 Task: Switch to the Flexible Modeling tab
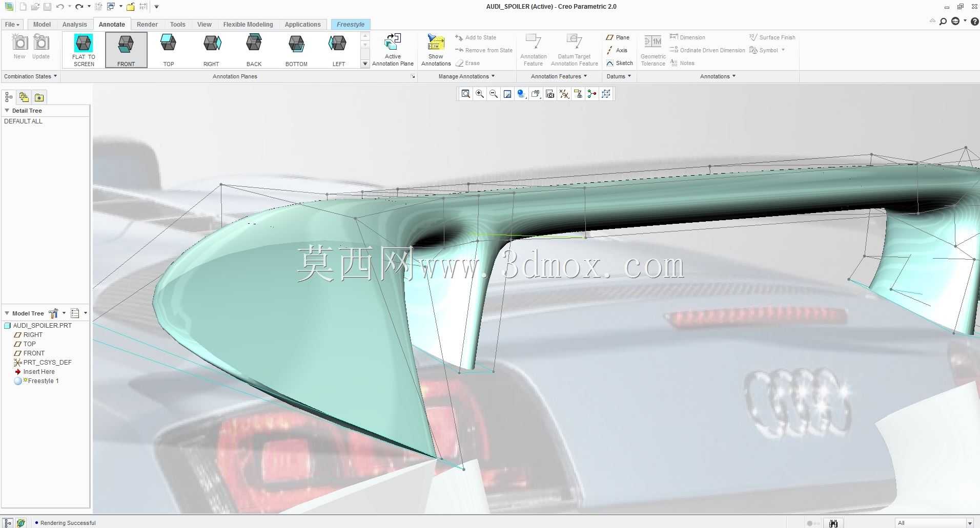click(248, 25)
